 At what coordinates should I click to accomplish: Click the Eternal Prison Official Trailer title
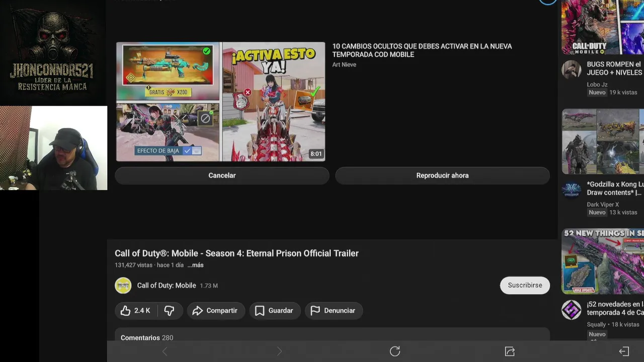[236, 253]
